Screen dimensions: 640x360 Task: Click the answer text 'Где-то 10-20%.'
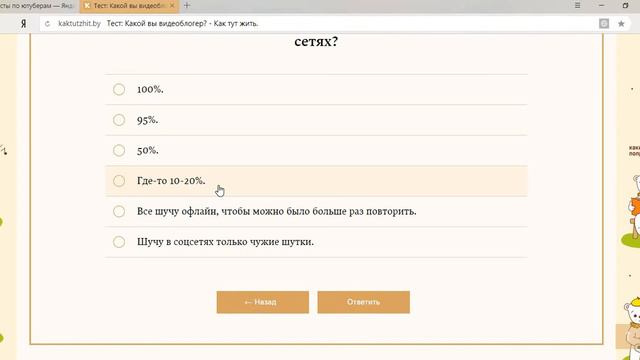[x=171, y=181]
